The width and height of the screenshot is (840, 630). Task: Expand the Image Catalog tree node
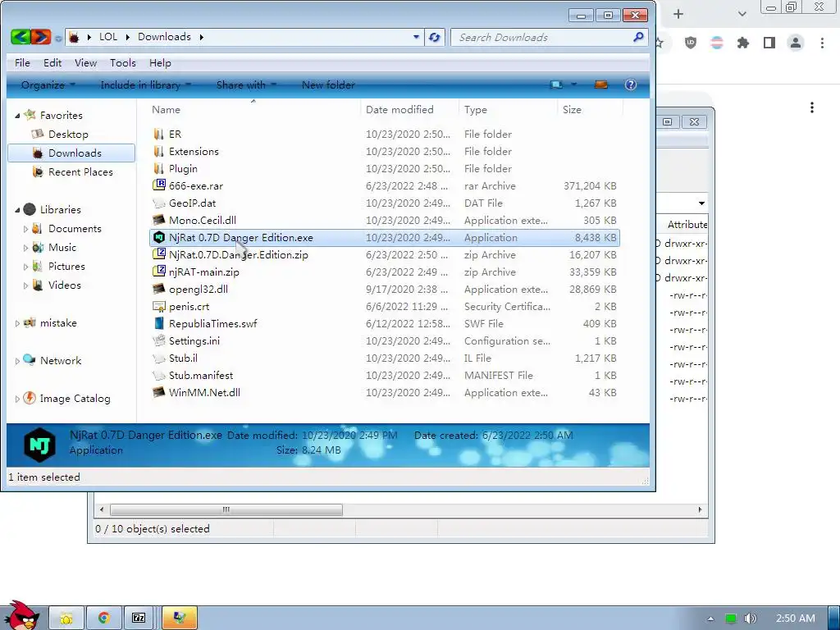17,399
